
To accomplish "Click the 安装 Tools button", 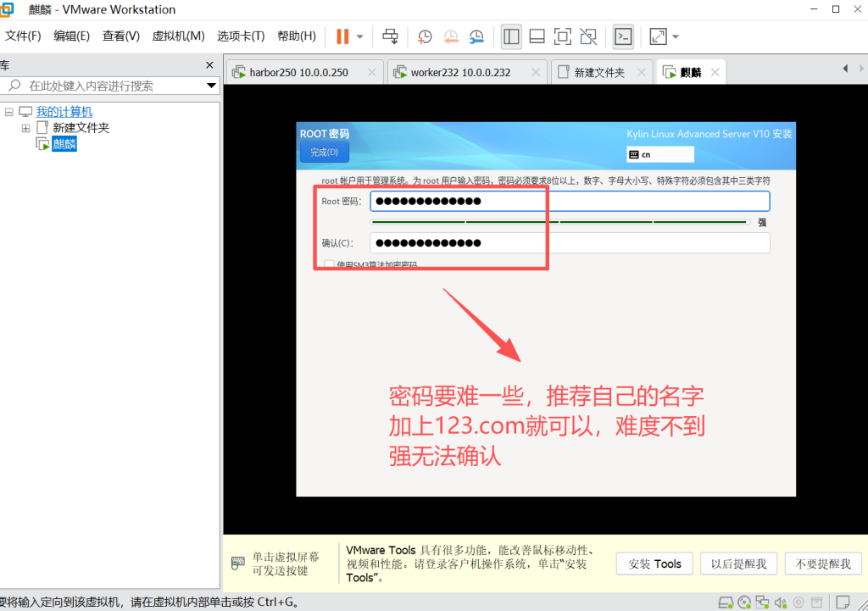I will [654, 564].
